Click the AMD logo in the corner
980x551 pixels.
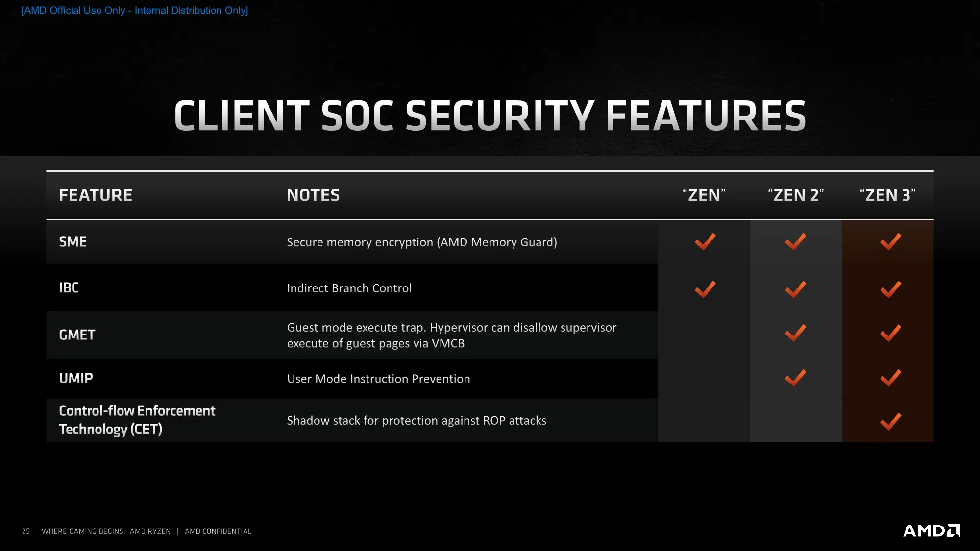(931, 531)
